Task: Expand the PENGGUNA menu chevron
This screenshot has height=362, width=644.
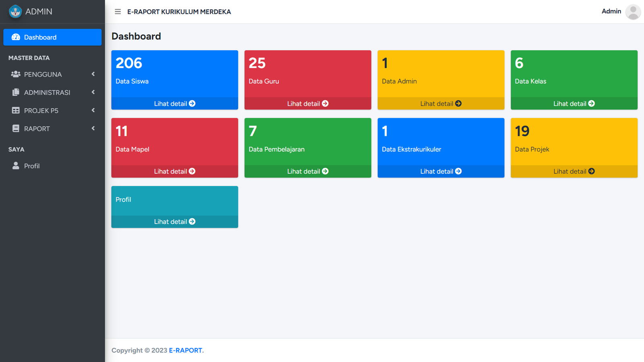Action: pos(93,74)
